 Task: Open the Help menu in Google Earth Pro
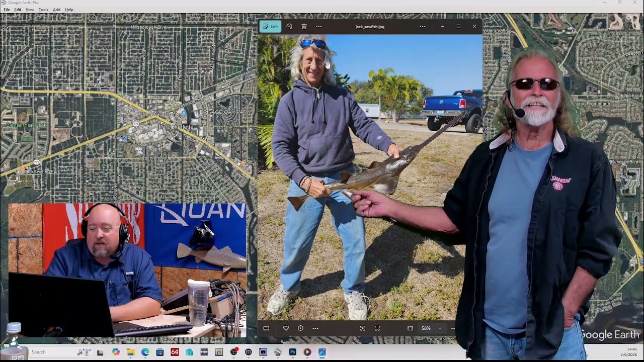[x=69, y=10]
